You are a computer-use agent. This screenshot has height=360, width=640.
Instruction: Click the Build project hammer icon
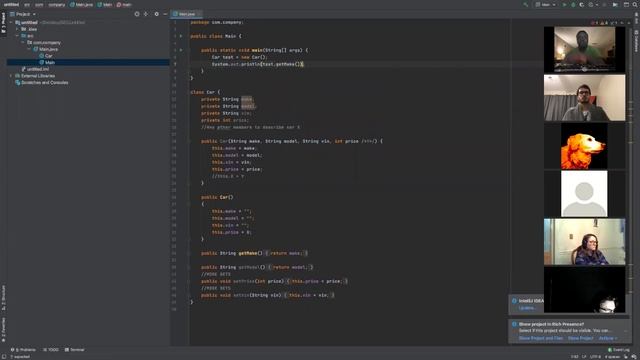526,4
